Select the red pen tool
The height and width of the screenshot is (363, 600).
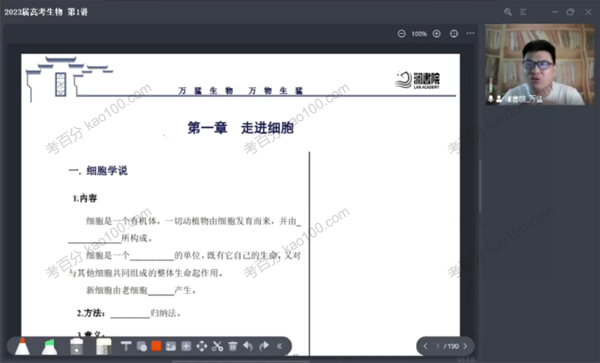[x=22, y=346]
